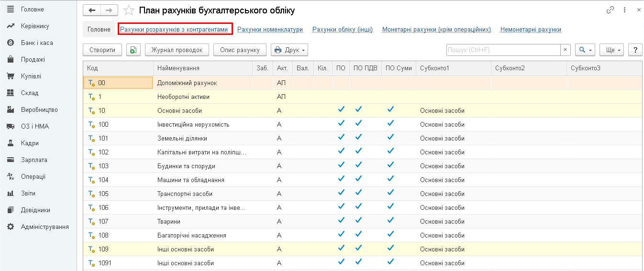
Task: Open Операції Дт/Кт icon in sidebar
Action: click(x=11, y=176)
